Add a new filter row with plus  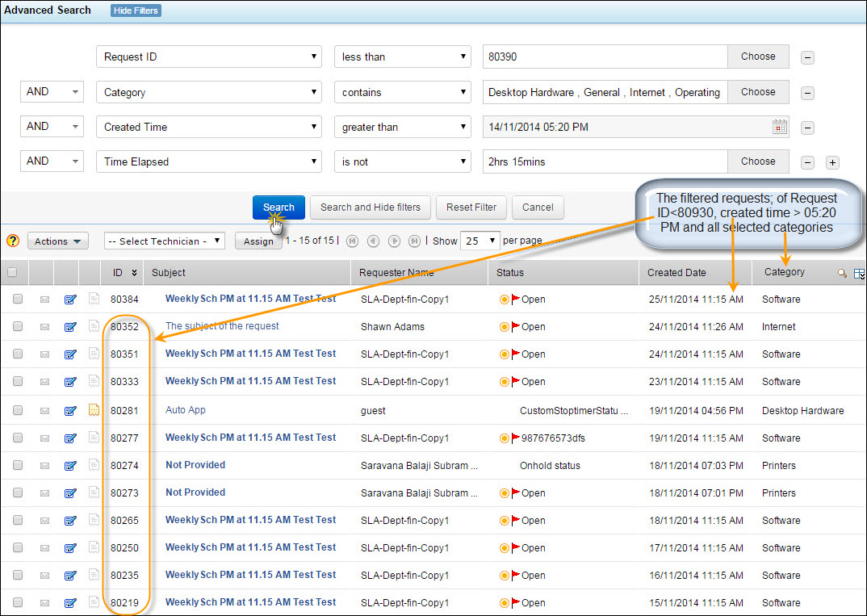[832, 162]
